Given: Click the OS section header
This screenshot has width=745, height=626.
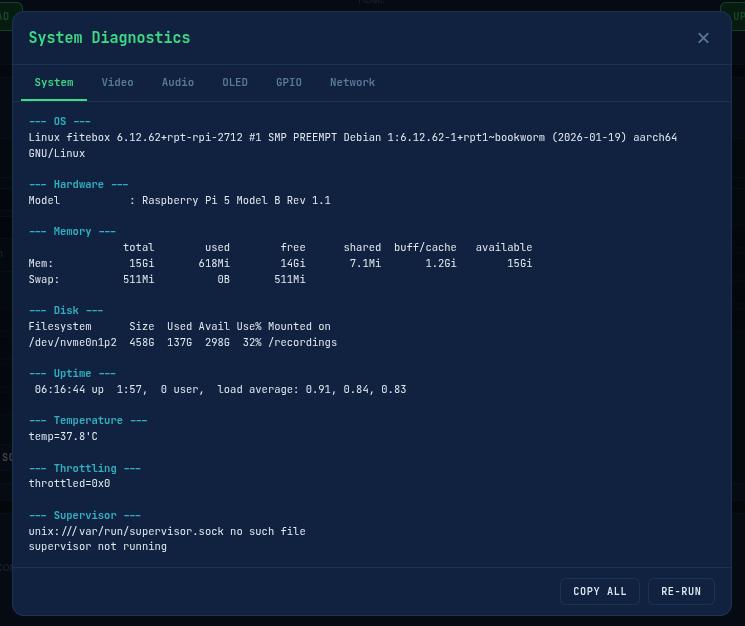Looking at the screenshot, I should [x=60, y=121].
